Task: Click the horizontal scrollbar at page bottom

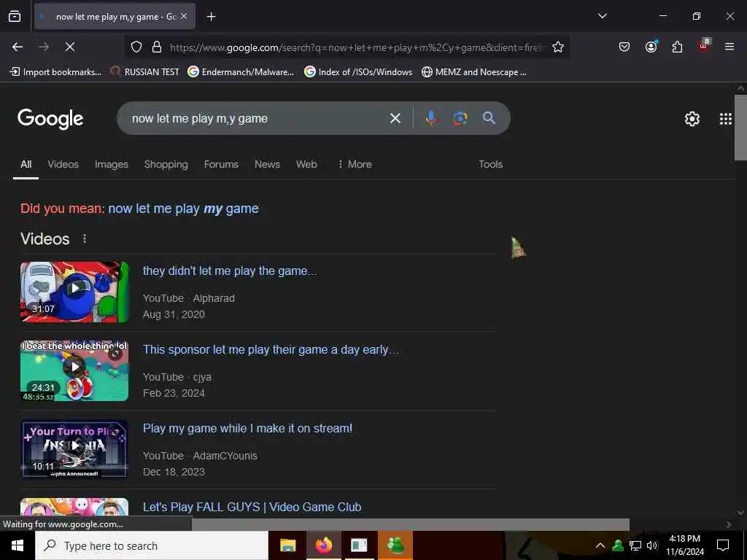Action: coord(410,524)
